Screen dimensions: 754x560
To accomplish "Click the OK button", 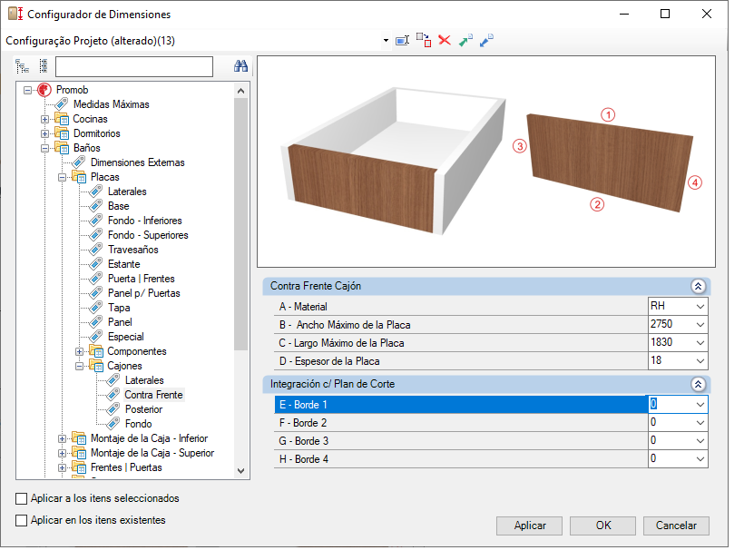I will click(603, 526).
